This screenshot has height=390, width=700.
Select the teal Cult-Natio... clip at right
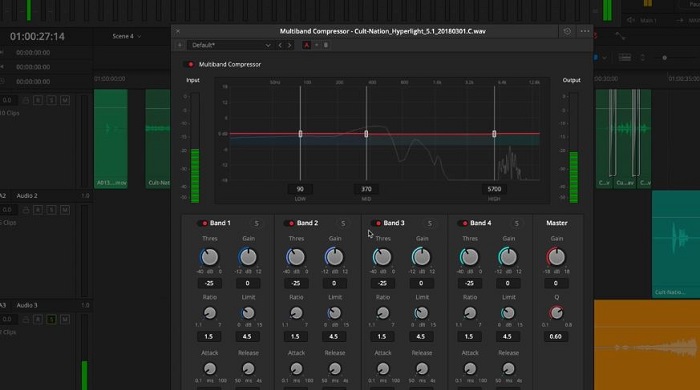point(676,244)
